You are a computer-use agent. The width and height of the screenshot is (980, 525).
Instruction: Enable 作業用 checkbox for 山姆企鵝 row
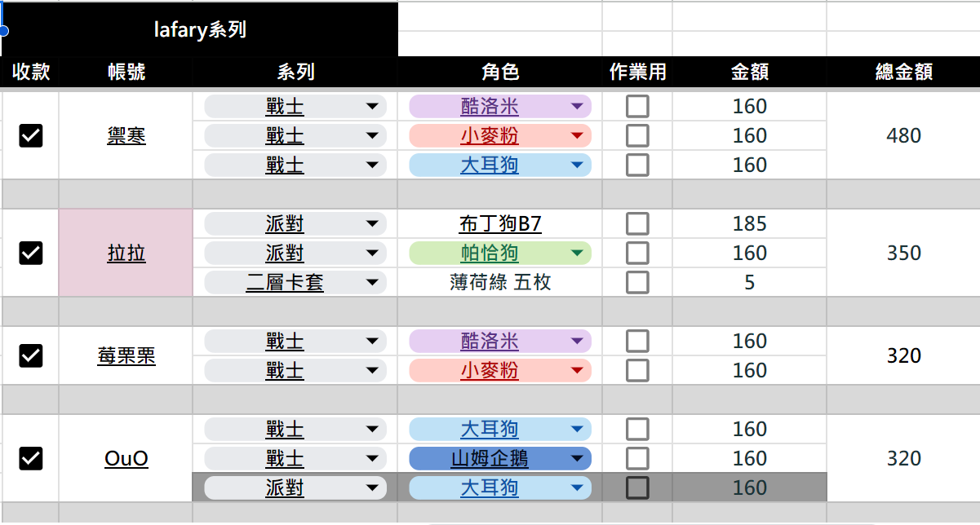(637, 458)
